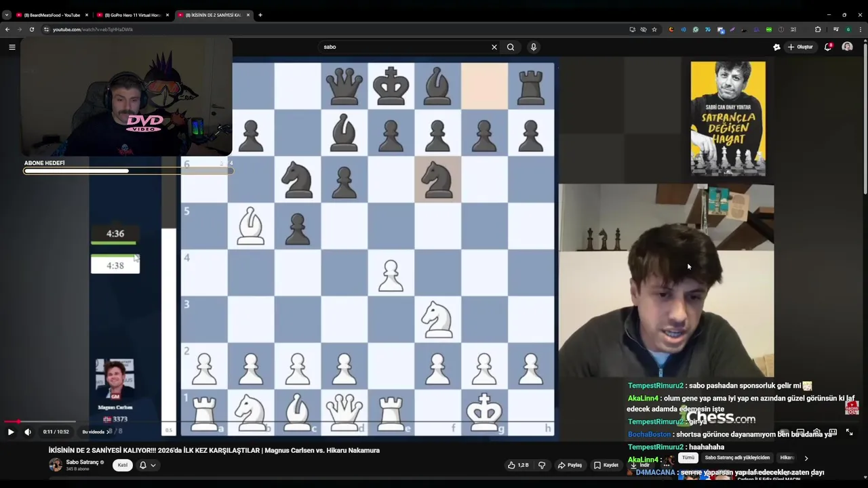The height and width of the screenshot is (488, 868).
Task: Go back in browser history
Action: pyautogui.click(x=7, y=29)
